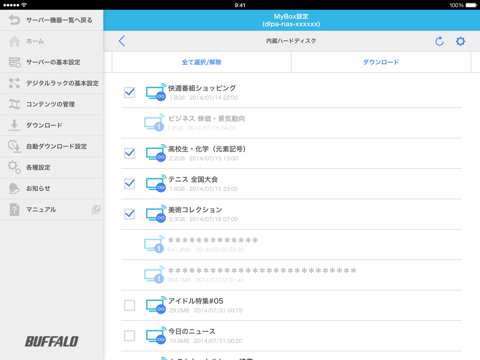The width and height of the screenshot is (480, 360).
Task: Select デジタルラックの基本設定 in sidebar
Action: (x=52, y=83)
